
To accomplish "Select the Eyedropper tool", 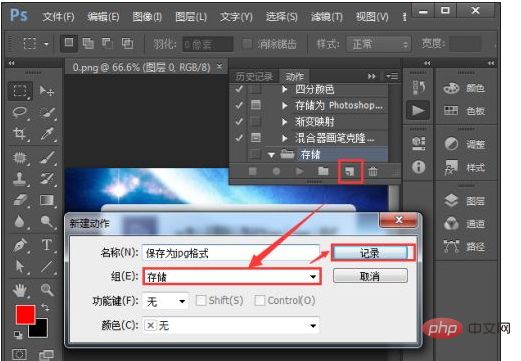I will (x=47, y=134).
